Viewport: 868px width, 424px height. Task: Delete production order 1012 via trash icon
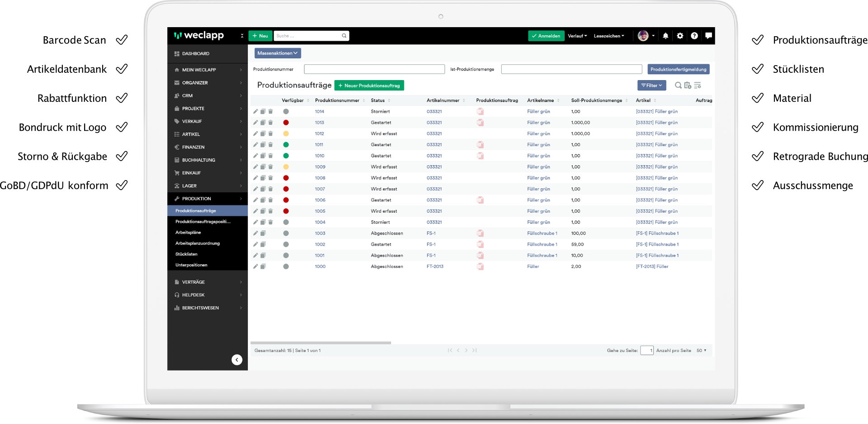(270, 133)
